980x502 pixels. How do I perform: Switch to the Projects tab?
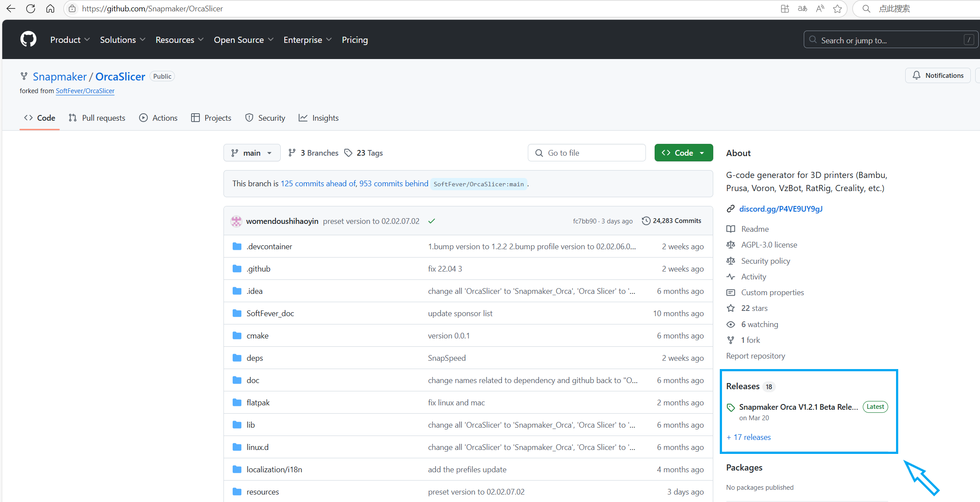pyautogui.click(x=211, y=118)
